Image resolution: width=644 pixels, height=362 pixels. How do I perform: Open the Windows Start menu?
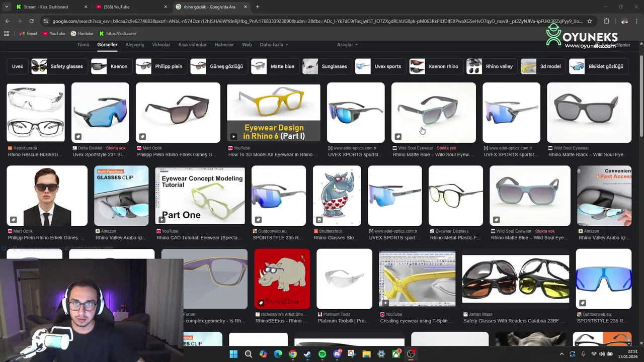233,354
